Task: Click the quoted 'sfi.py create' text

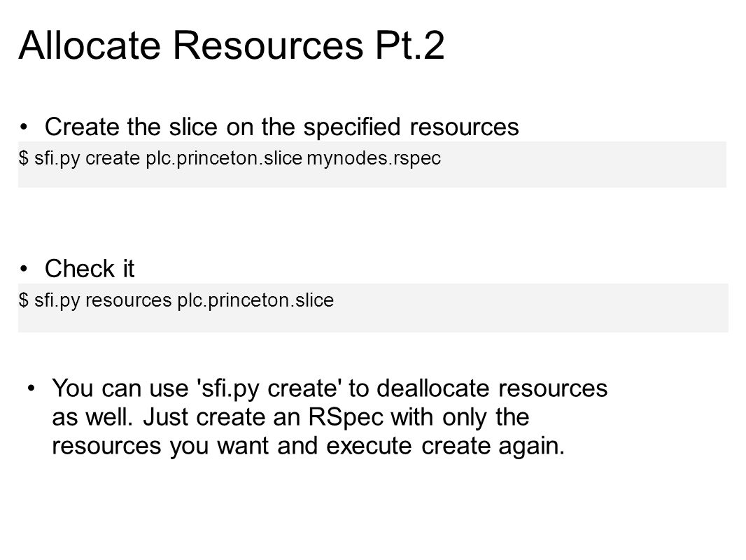Action: [269, 388]
